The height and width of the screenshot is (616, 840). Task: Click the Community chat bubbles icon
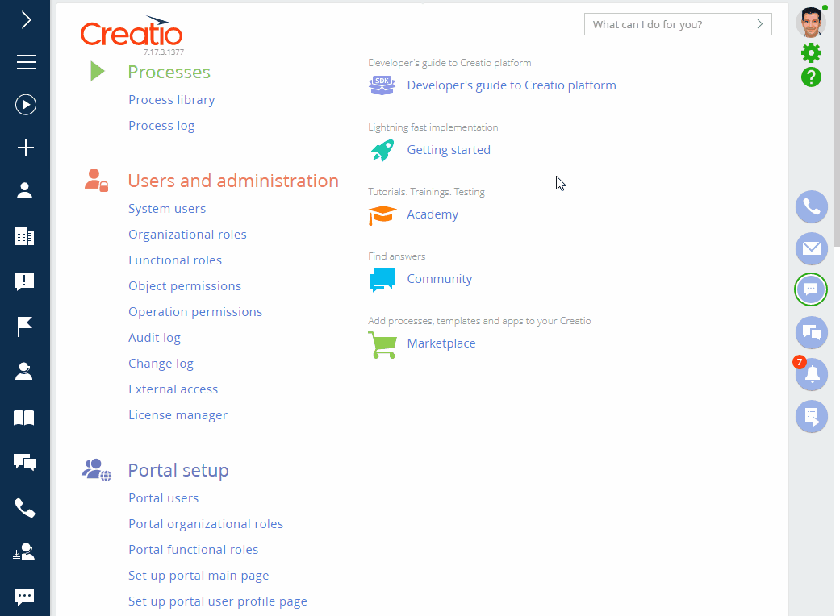coord(382,280)
